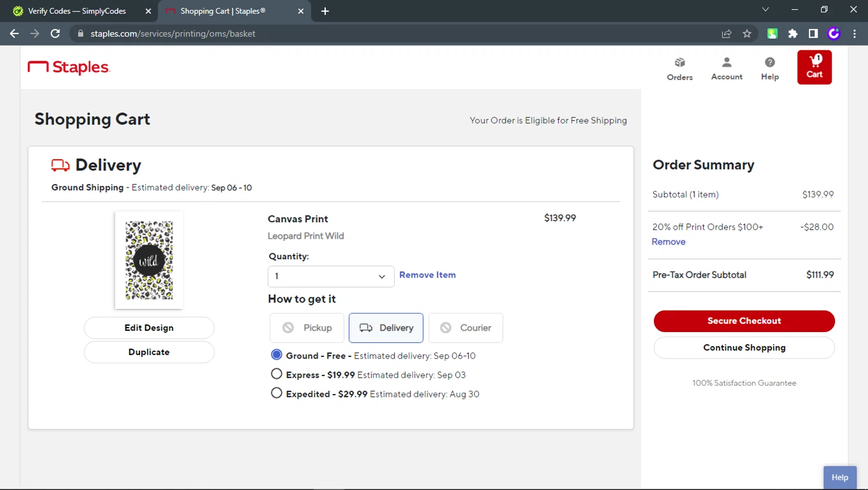The width and height of the screenshot is (868, 490).
Task: Open the Chrome three-dot menu
Action: (x=854, y=34)
